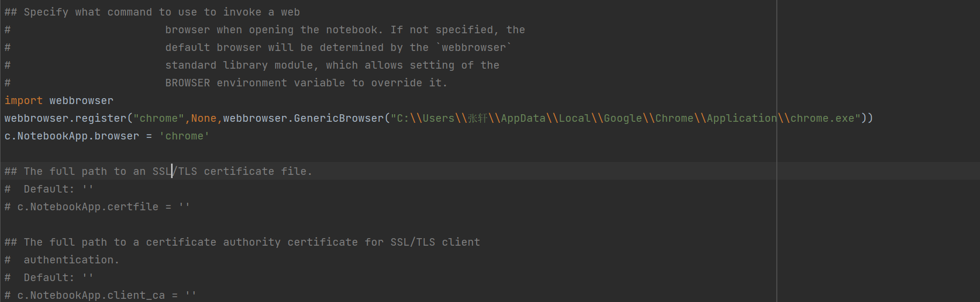
Task: Click 'GenericBrowser' in the code line
Action: click(x=339, y=118)
